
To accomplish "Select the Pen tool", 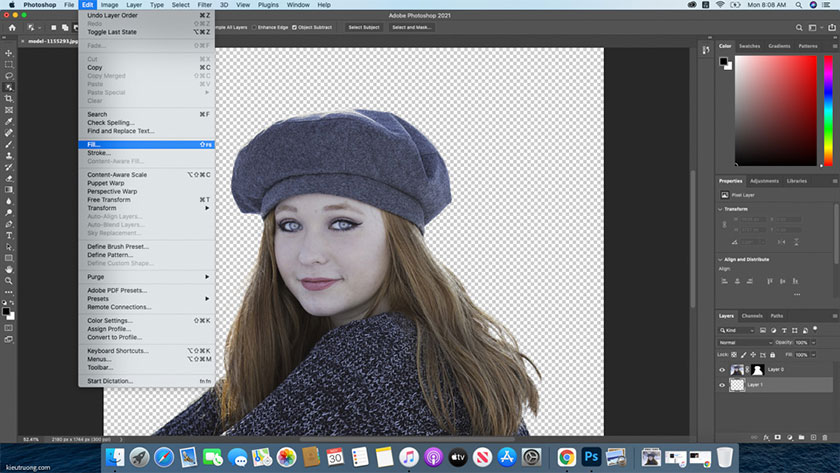I will click(x=9, y=224).
